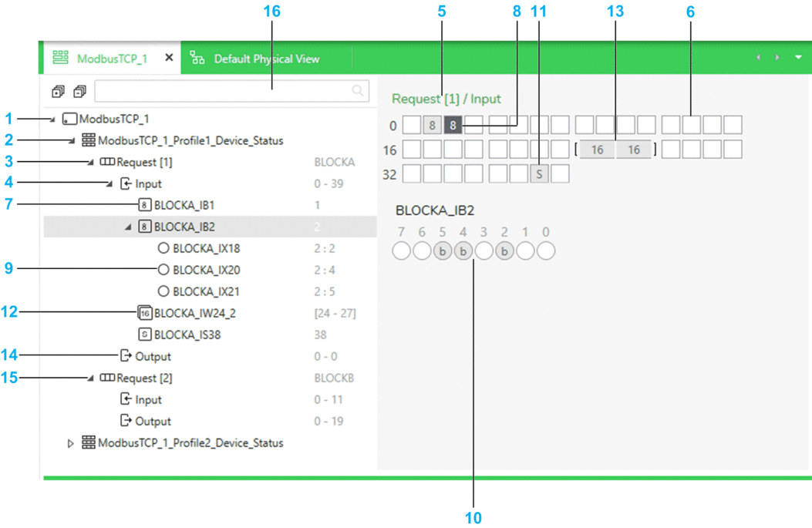The width and height of the screenshot is (812, 528).
Task: Collapse the ModbusTCP_1 root node
Action: [x=52, y=119]
